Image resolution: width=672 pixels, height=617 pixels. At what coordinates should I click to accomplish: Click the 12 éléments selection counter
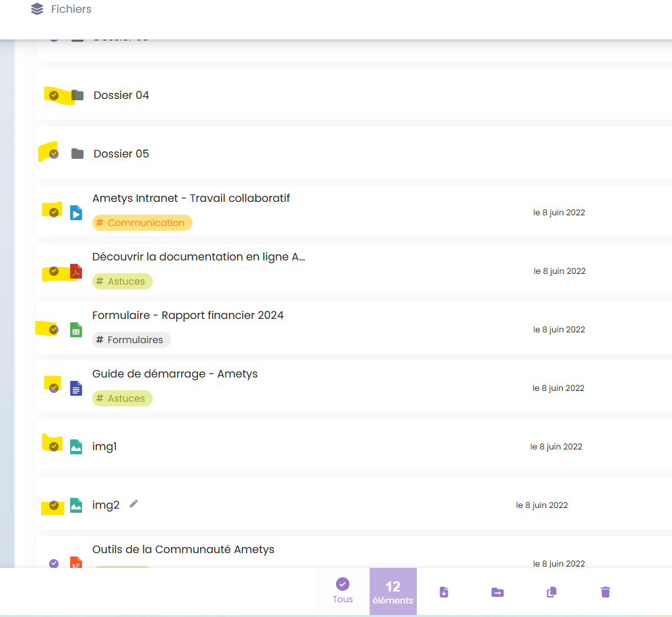(x=393, y=591)
